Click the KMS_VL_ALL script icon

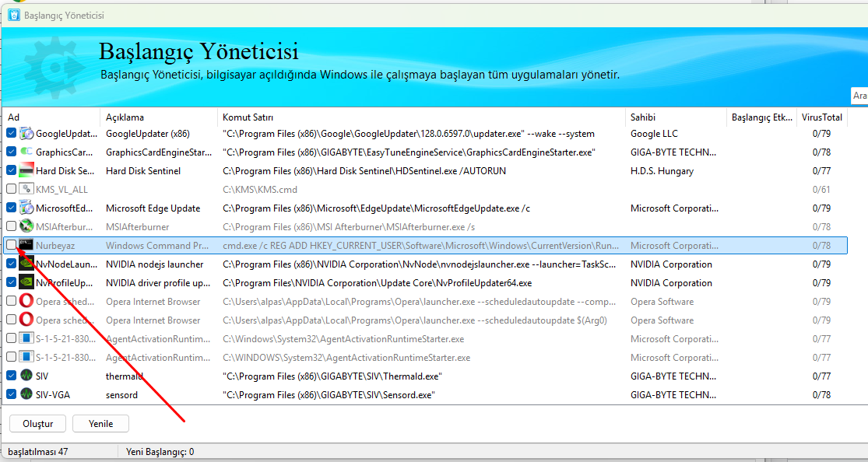(x=26, y=189)
